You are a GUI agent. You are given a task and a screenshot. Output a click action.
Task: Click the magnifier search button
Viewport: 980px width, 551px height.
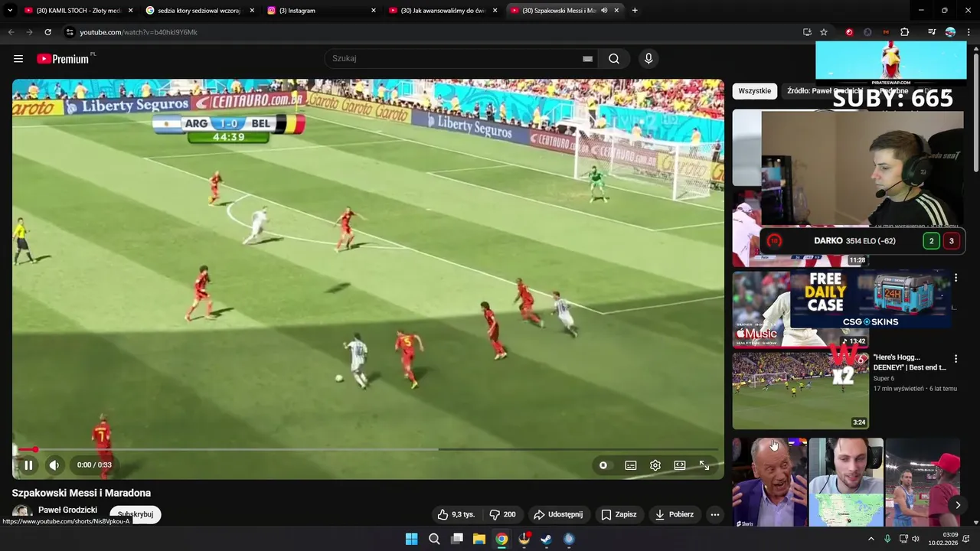click(614, 59)
